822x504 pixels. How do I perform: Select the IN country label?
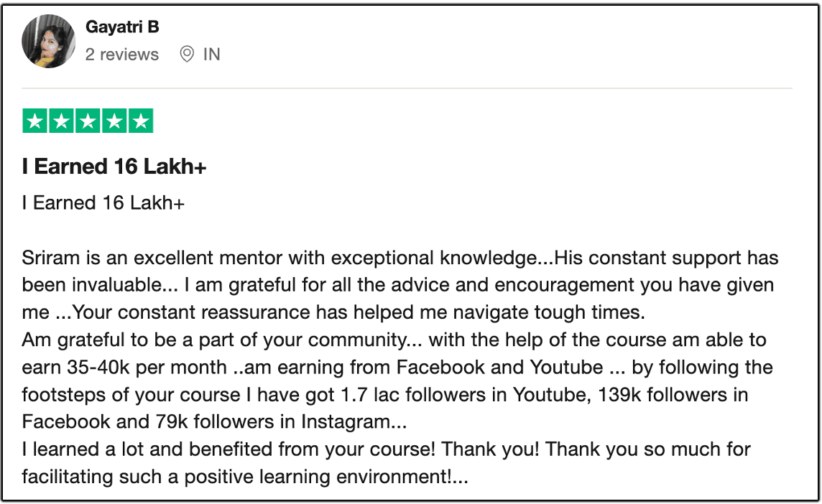click(211, 55)
